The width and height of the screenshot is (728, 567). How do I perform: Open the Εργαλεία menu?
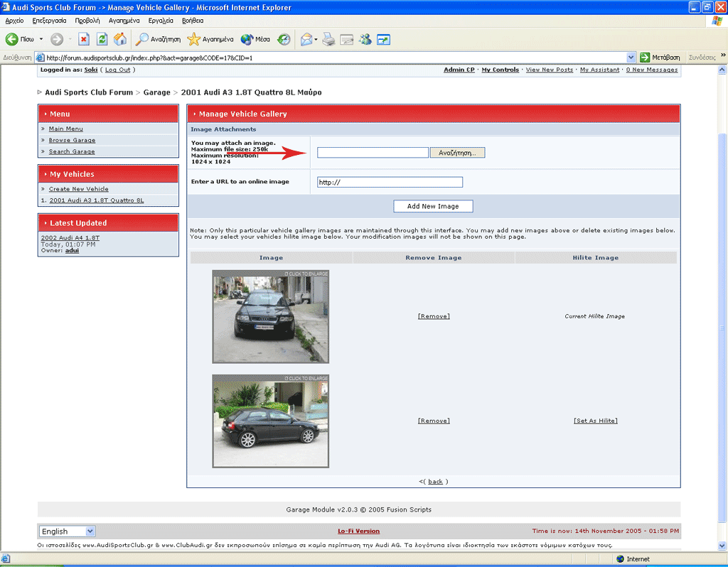coord(161,21)
